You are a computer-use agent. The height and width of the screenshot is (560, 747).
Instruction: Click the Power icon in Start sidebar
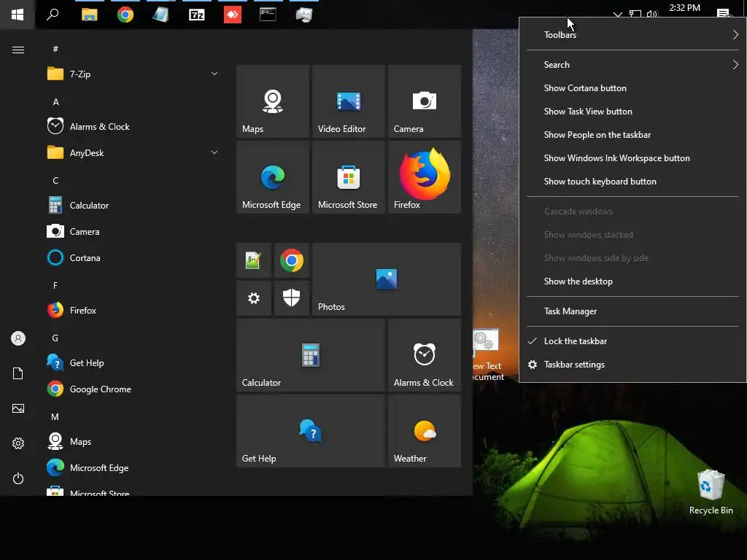coord(18,478)
